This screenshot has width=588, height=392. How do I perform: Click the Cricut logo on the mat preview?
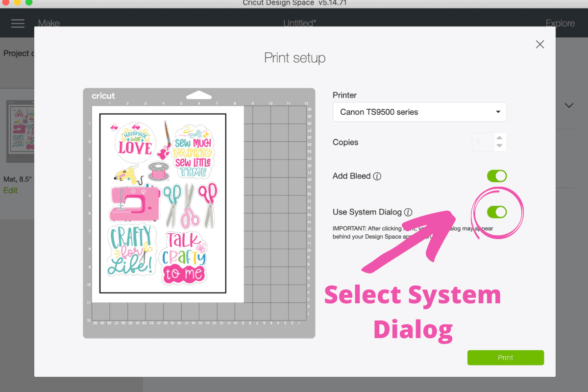(103, 96)
